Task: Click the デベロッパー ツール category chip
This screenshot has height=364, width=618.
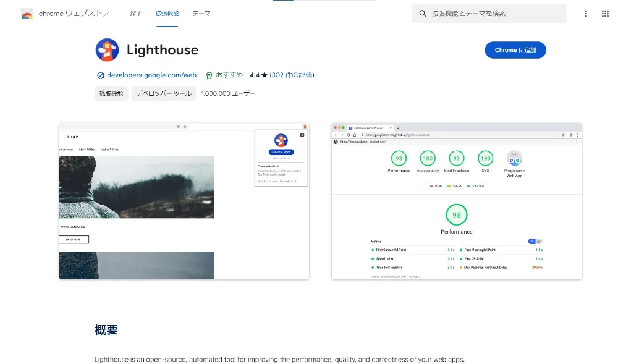Action: click(164, 93)
